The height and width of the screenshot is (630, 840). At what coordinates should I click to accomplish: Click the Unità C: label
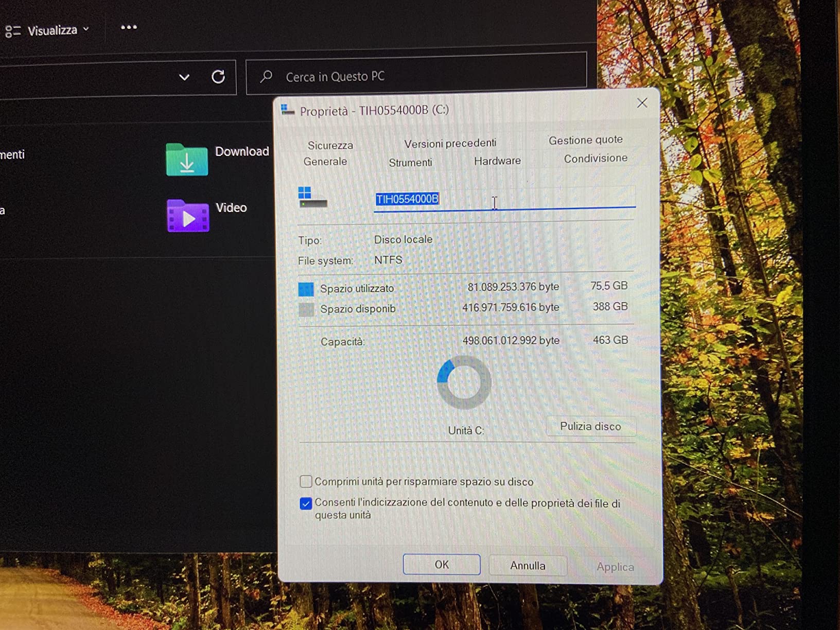coord(466,430)
